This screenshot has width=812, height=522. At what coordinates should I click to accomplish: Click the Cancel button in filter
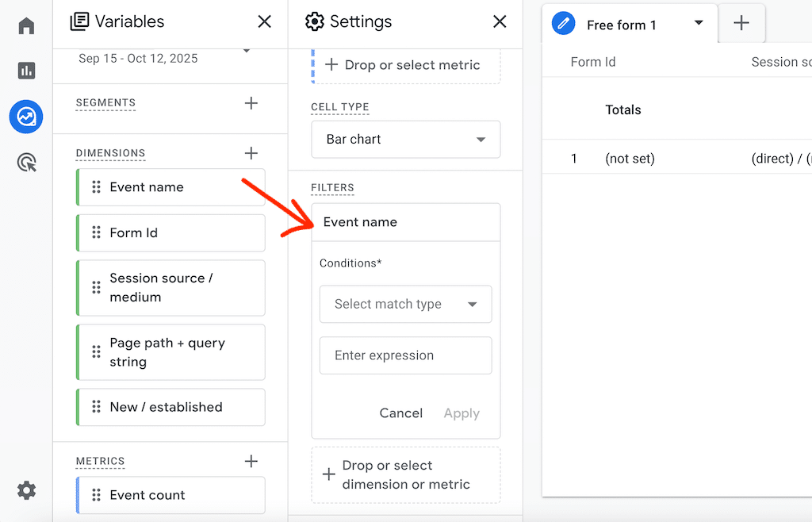tap(400, 413)
